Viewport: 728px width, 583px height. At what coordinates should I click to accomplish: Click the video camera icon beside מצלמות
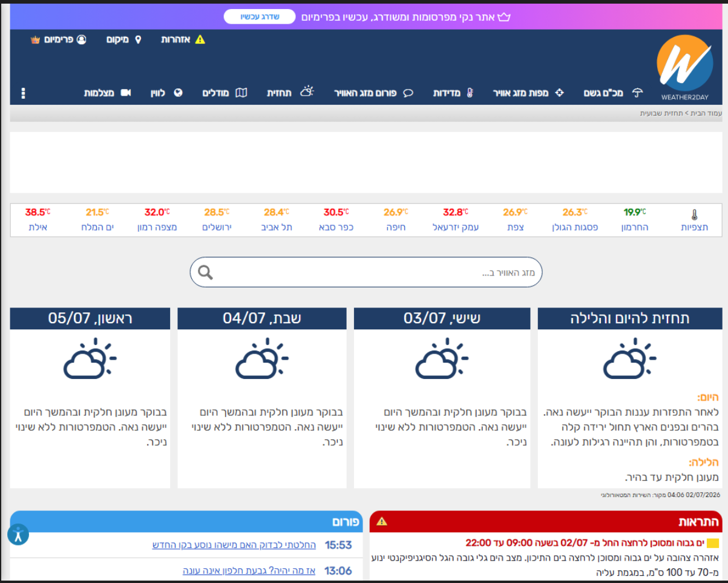[x=125, y=93]
